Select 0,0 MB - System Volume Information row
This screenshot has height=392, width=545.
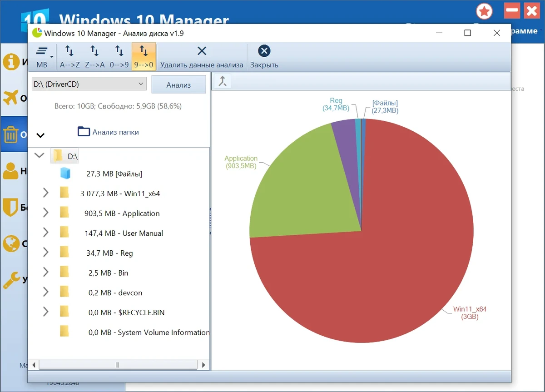click(149, 332)
